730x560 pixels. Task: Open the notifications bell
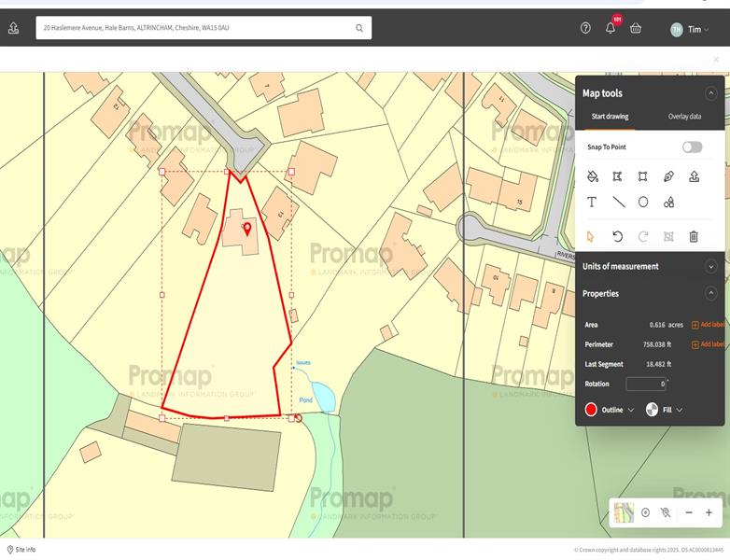click(611, 28)
